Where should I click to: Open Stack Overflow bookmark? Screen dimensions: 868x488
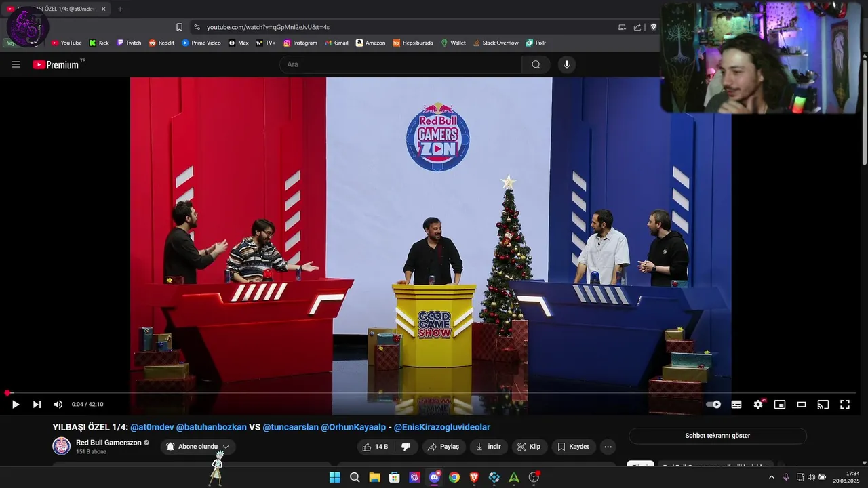coord(496,43)
